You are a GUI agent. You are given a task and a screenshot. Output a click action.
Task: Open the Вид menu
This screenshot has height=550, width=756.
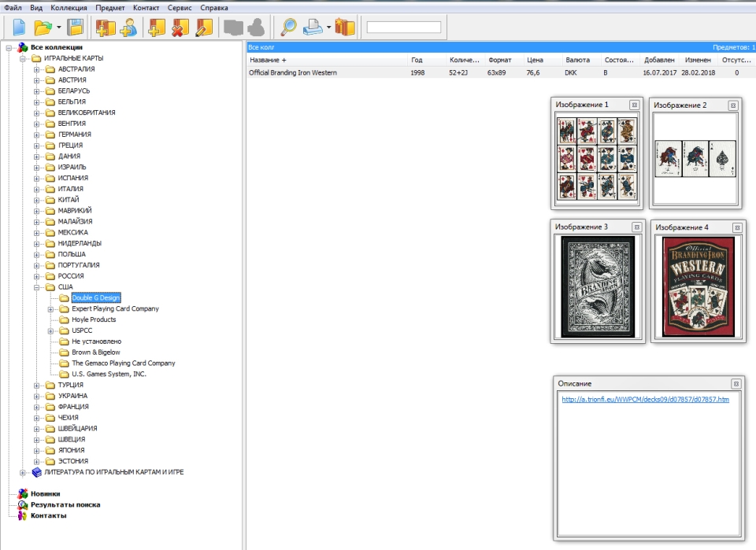[x=36, y=8]
